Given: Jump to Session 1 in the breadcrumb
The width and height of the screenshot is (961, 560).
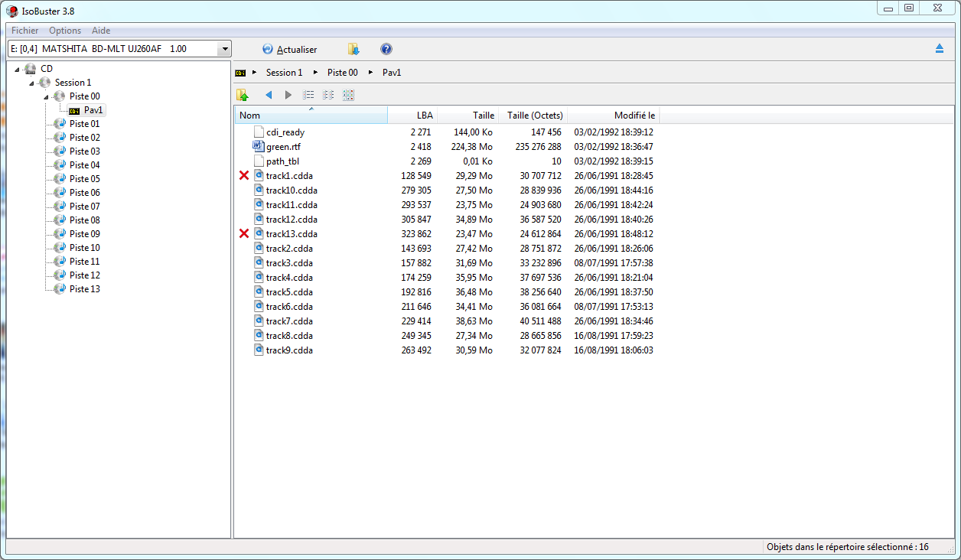Looking at the screenshot, I should point(285,73).
